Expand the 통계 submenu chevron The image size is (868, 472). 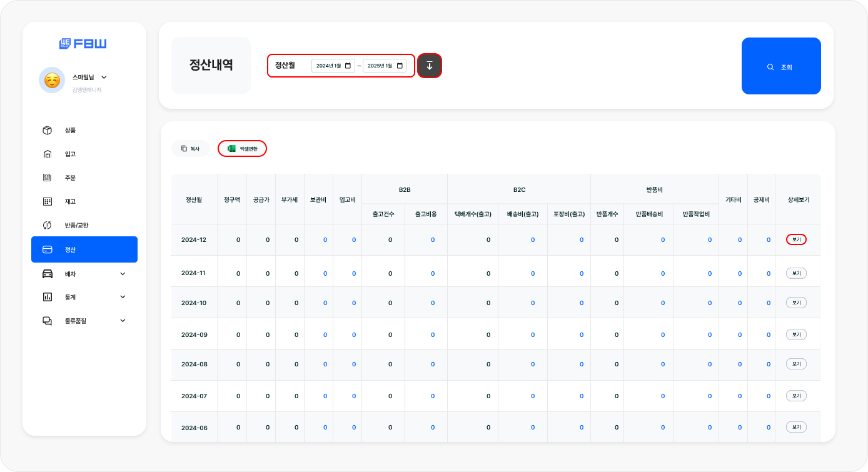(x=123, y=297)
